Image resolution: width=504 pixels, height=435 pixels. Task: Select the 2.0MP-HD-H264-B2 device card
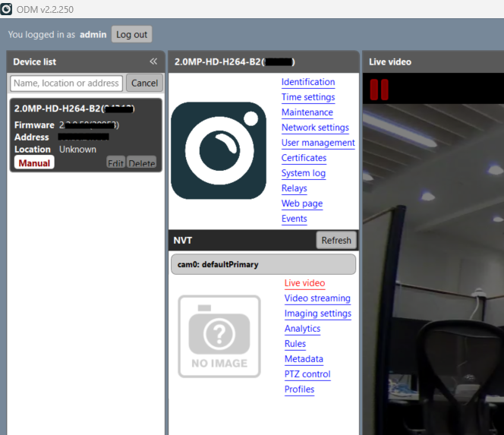pos(86,135)
